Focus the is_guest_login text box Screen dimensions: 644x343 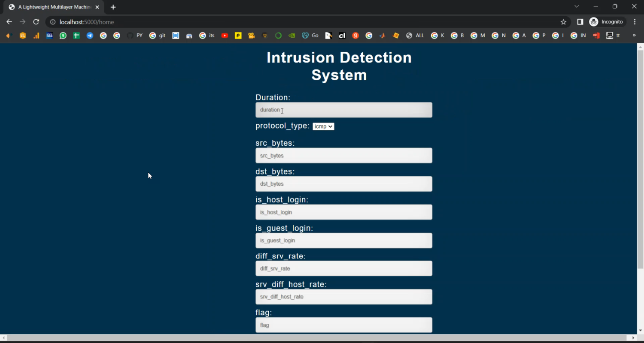343,241
